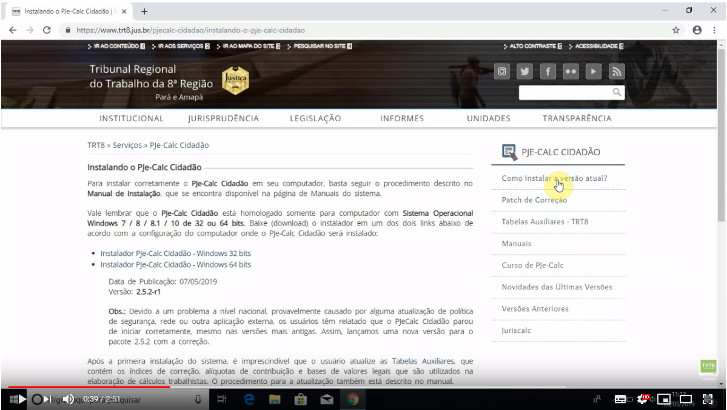The image size is (727, 410).
Task: Open Novidades das Últimas Versões link
Action: coord(557,287)
